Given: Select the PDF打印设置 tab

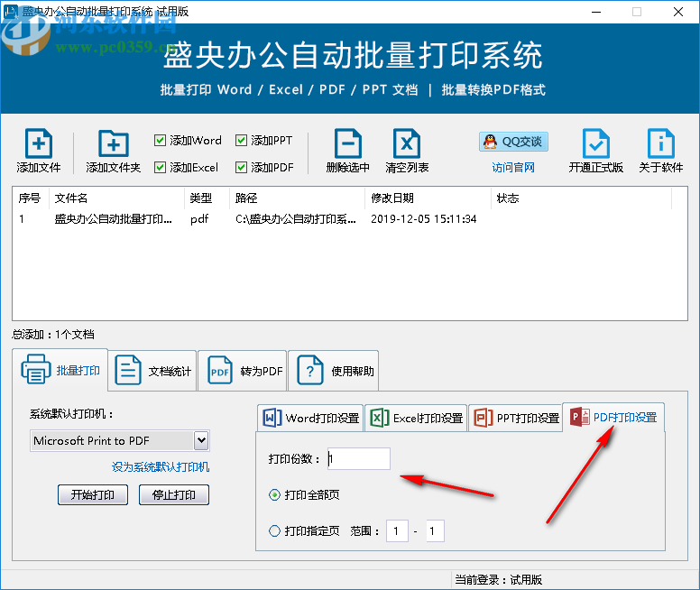Looking at the screenshot, I should (613, 417).
